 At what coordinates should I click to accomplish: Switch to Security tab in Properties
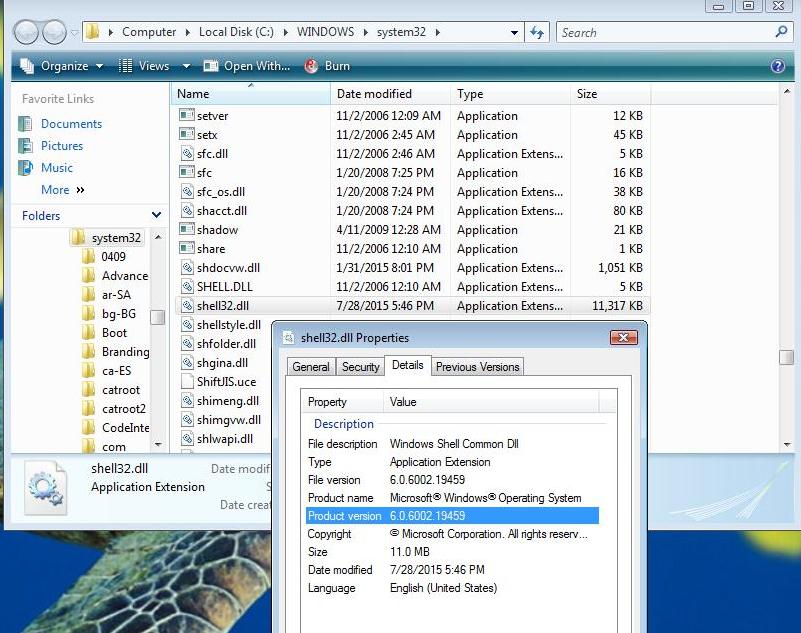pyautogui.click(x=361, y=367)
